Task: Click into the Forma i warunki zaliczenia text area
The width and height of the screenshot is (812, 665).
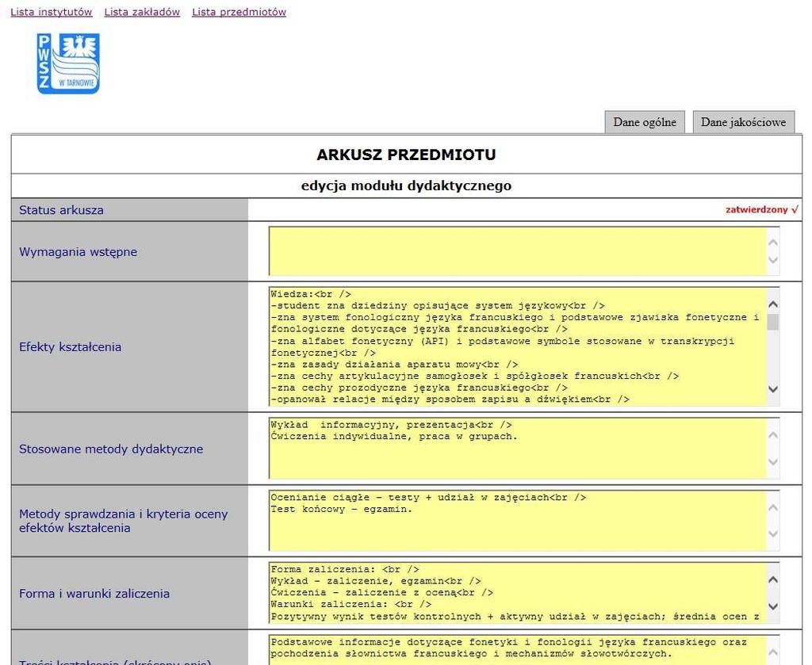Action: pos(517,593)
